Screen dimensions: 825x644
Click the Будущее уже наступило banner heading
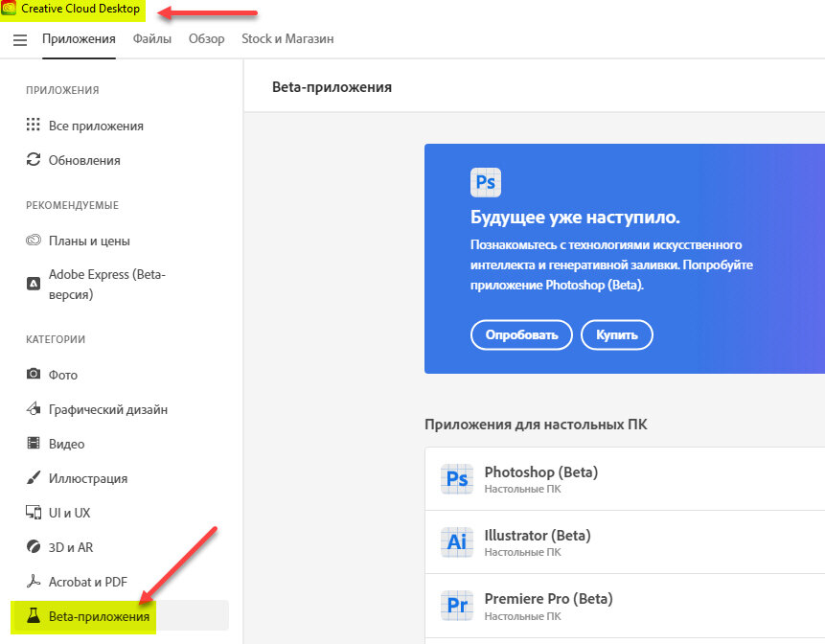[575, 217]
